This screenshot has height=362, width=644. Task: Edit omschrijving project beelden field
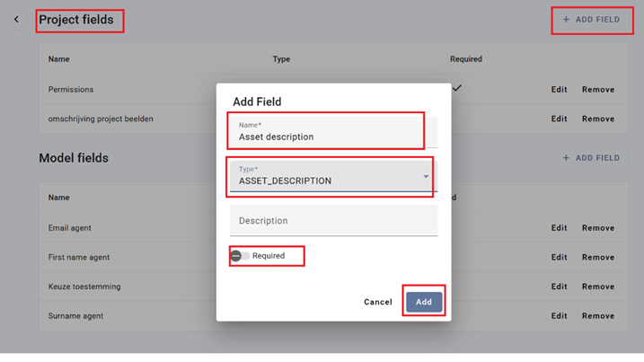coord(559,119)
